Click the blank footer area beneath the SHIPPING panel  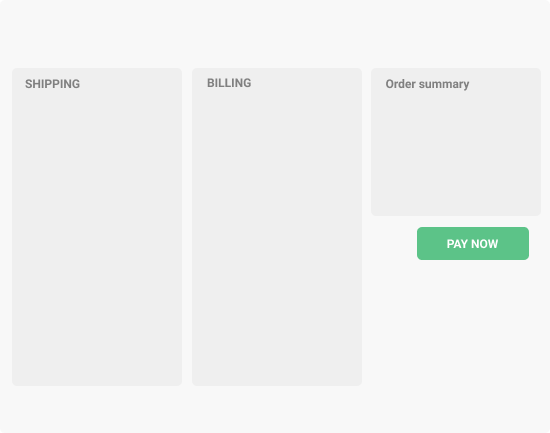pyautogui.click(x=97, y=409)
